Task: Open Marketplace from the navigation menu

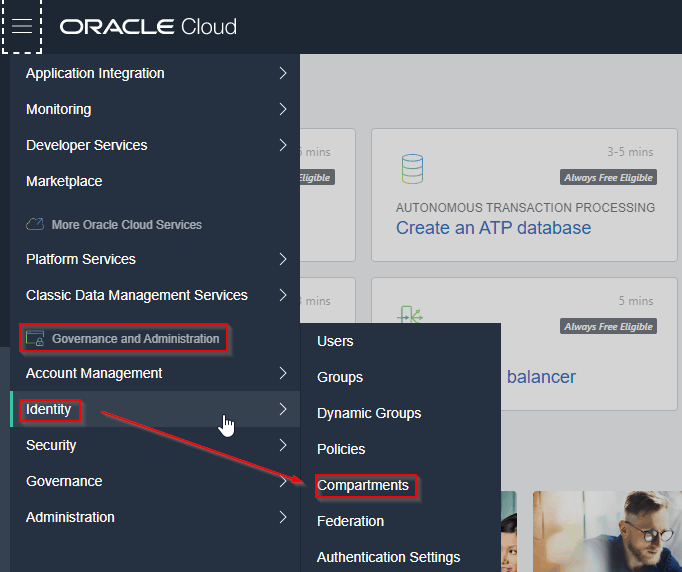Action: coord(64,181)
